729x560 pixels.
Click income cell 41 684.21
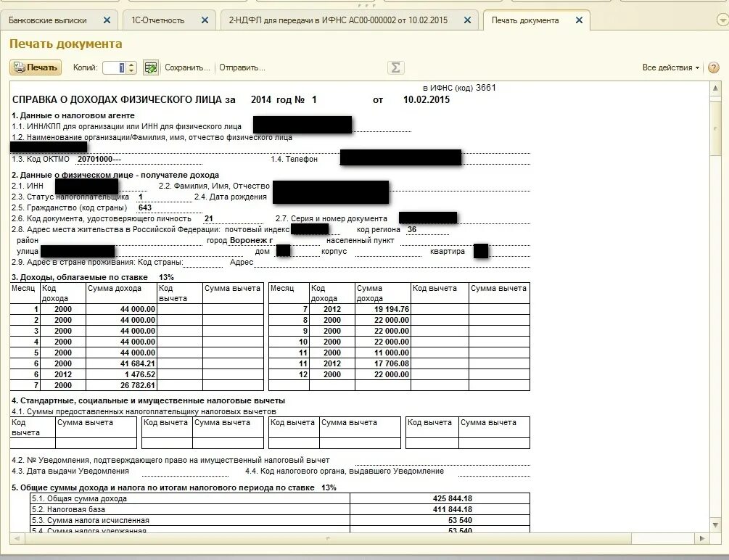click(x=121, y=363)
